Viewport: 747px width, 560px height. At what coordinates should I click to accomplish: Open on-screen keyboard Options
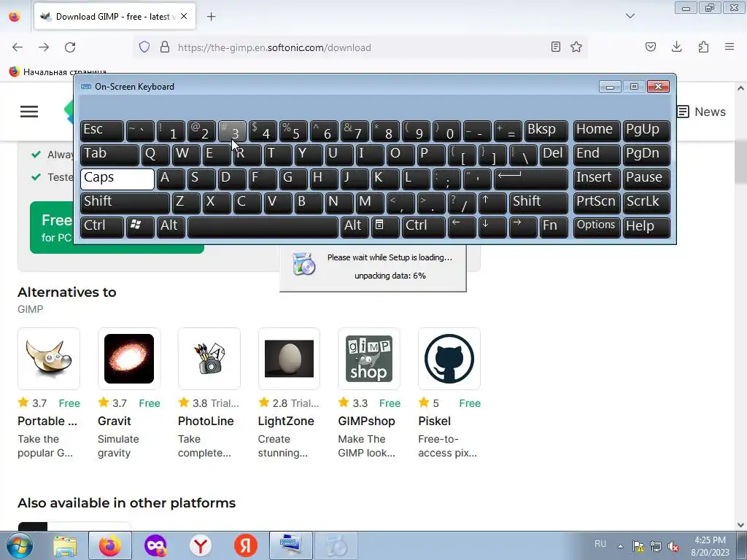(x=597, y=227)
